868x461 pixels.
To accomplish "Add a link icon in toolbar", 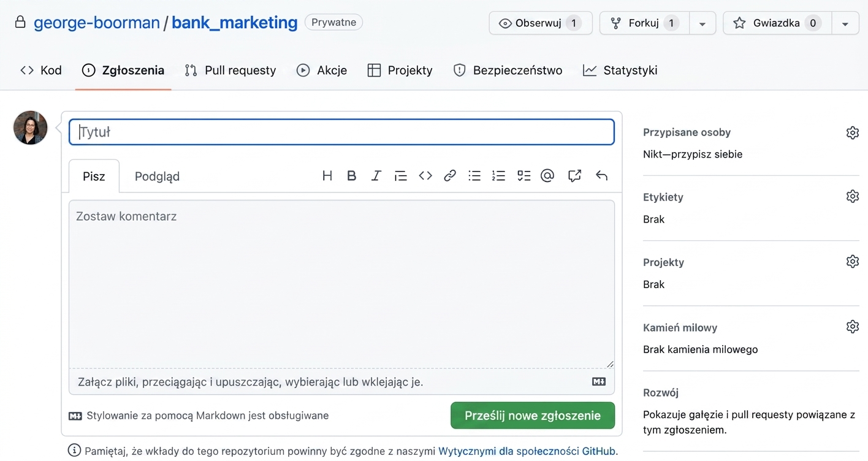I will (x=450, y=176).
